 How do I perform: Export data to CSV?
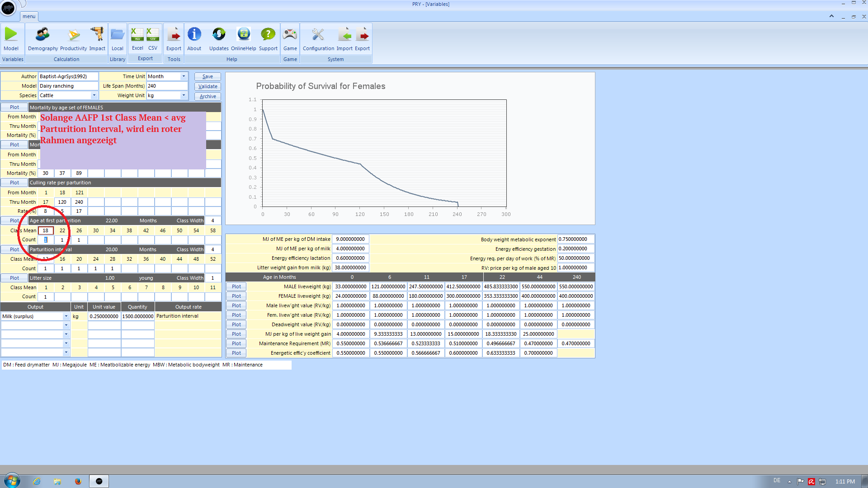coord(153,38)
